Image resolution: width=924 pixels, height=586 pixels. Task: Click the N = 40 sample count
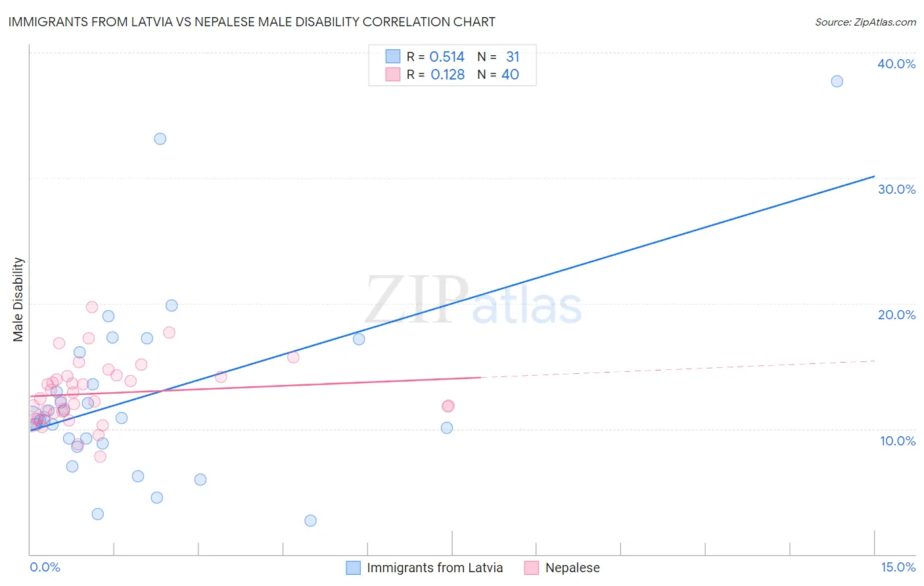[x=498, y=74]
